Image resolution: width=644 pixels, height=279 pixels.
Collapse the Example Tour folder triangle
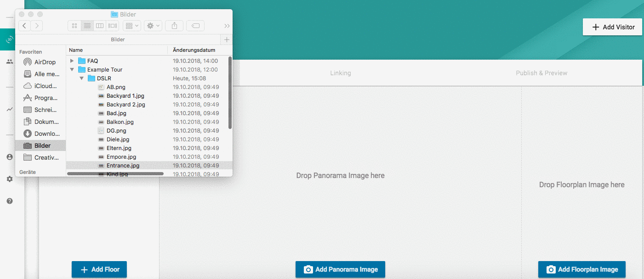72,69
